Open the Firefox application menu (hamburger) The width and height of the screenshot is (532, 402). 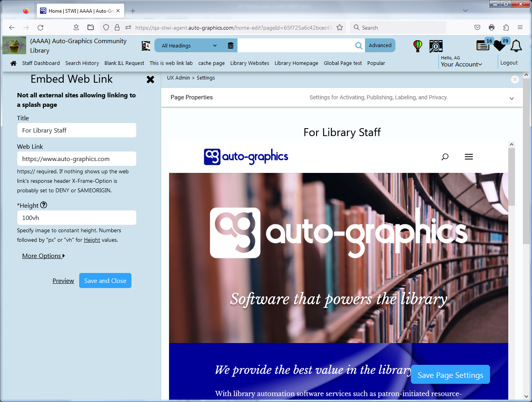pyautogui.click(x=520, y=27)
